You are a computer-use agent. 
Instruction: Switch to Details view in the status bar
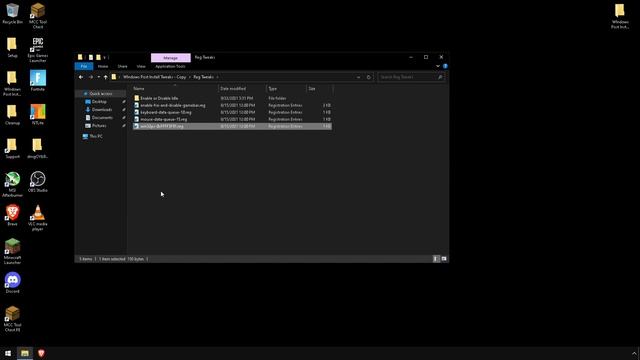click(x=436, y=259)
